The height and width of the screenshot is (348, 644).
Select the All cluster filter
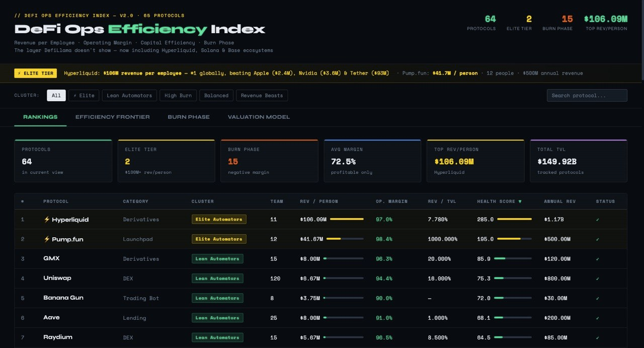pos(56,95)
